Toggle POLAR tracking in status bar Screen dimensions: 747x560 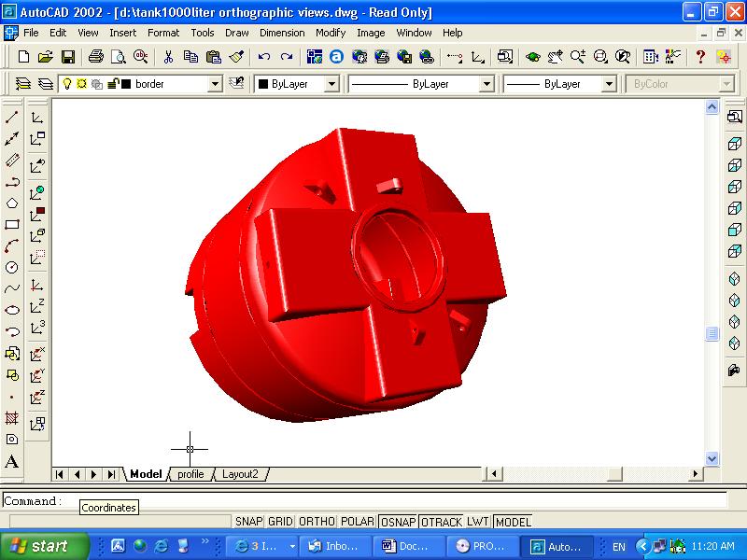(358, 522)
